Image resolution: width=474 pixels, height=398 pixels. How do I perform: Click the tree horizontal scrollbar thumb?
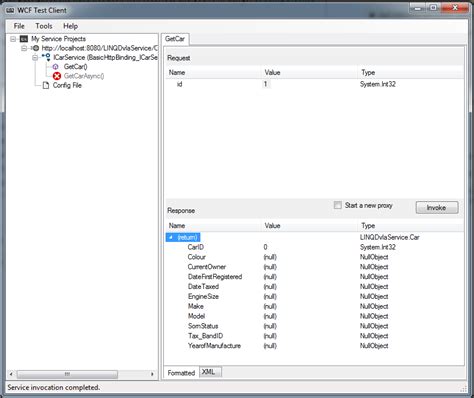(67, 374)
